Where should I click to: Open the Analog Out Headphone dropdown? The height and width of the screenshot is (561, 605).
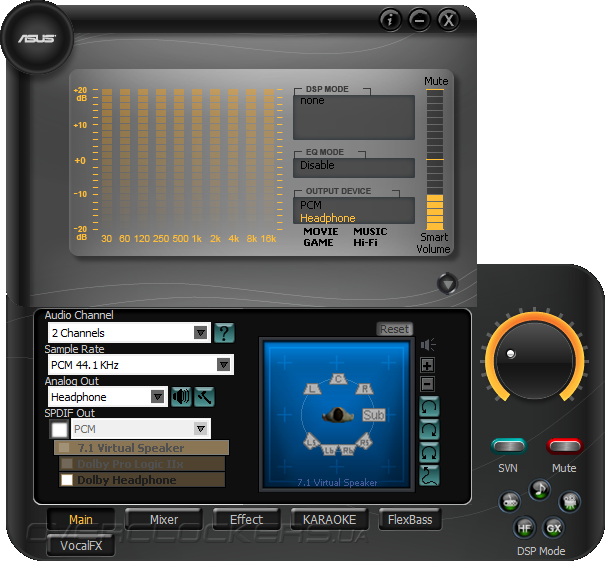coord(108,397)
